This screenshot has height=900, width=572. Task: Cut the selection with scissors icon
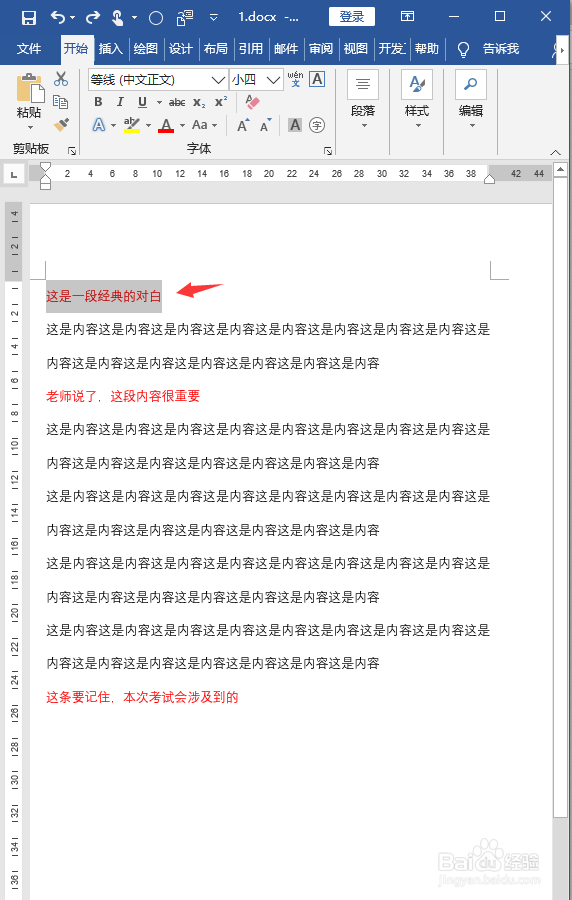tap(61, 79)
